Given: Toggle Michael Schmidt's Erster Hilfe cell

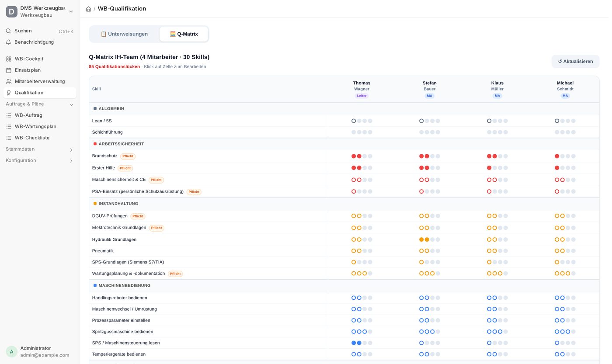Looking at the screenshot, I should click(x=565, y=168).
